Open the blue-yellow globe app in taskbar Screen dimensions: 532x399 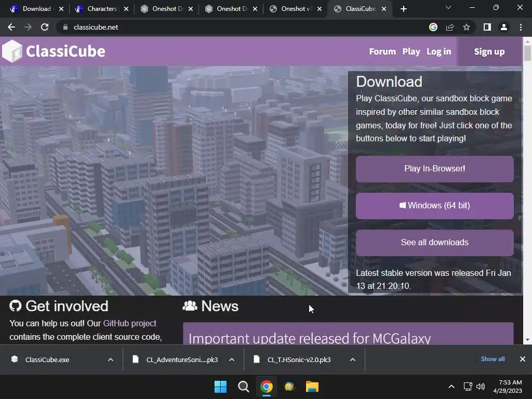(x=289, y=387)
